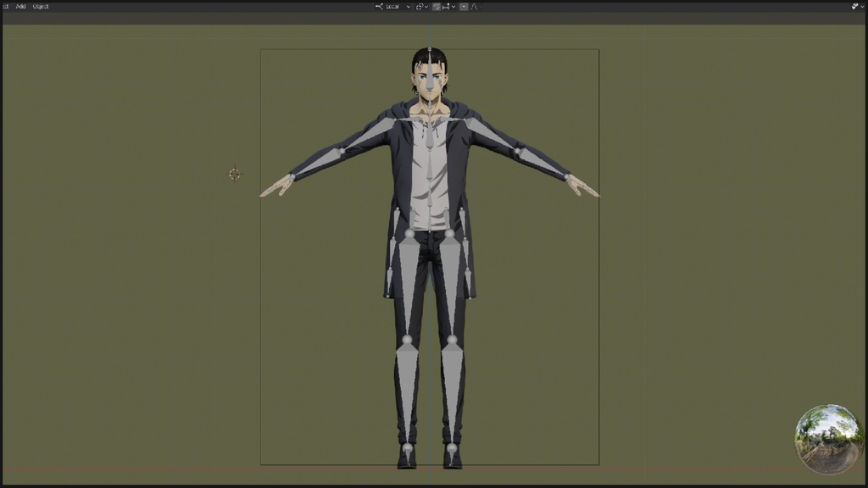
Task: Click the magnet icon to enable snap during transform
Action: [437, 7]
